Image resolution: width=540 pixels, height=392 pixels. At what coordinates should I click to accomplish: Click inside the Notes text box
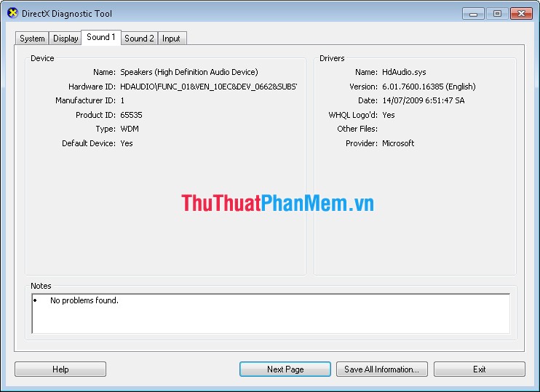tap(271, 313)
